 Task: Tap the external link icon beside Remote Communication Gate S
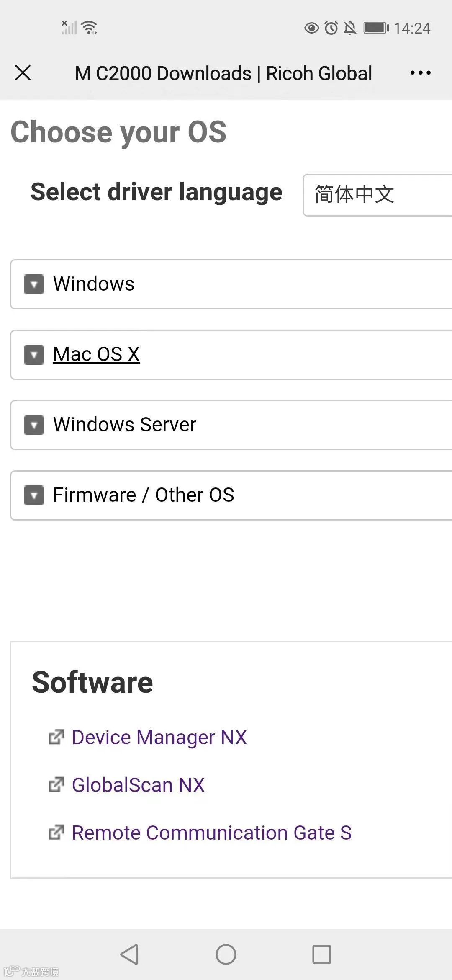coord(56,833)
